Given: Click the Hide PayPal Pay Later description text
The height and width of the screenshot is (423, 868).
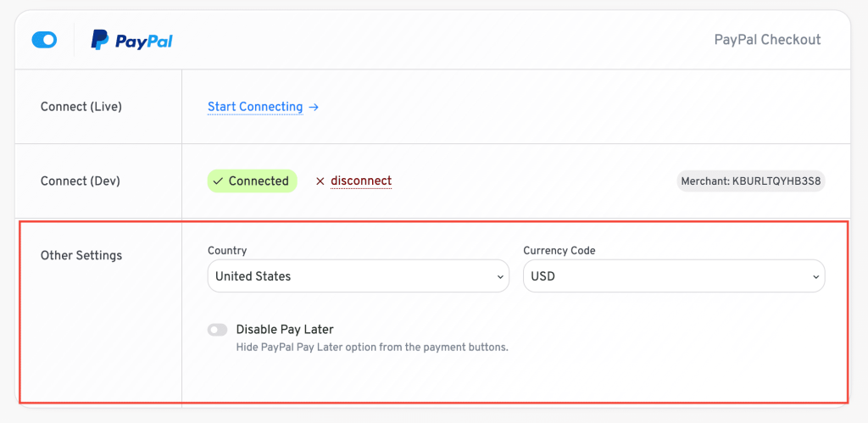Looking at the screenshot, I should click(x=372, y=348).
